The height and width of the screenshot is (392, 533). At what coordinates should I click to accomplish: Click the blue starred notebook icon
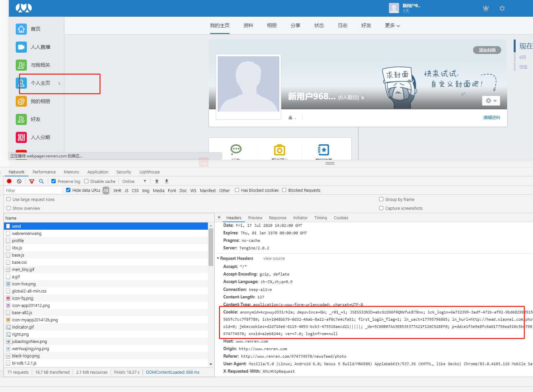[x=323, y=150]
